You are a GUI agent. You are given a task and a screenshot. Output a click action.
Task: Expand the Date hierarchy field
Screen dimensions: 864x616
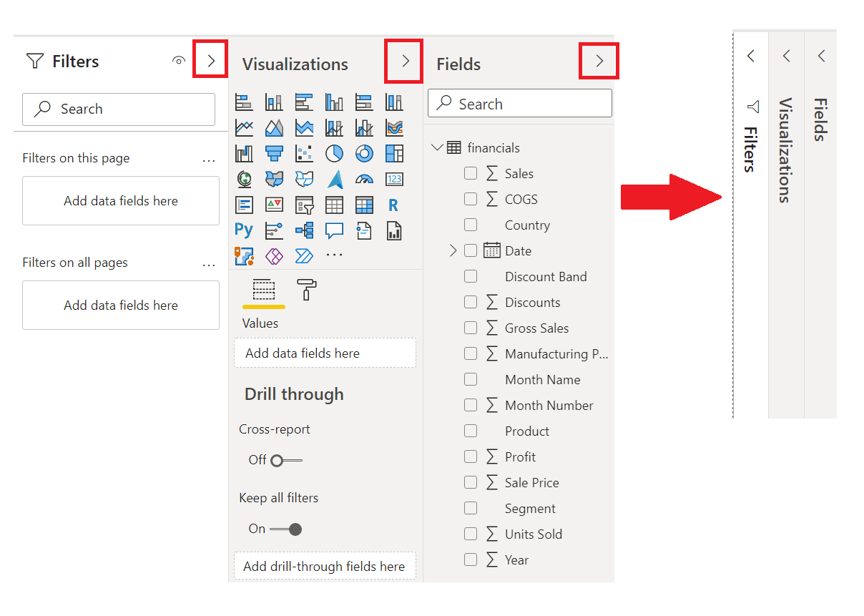pos(453,250)
